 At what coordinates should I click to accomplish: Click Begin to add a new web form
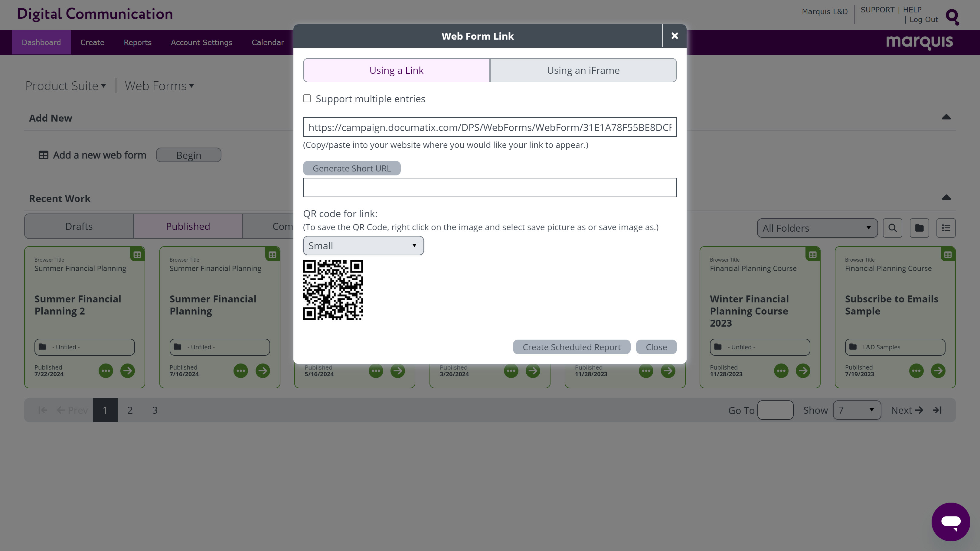(188, 155)
